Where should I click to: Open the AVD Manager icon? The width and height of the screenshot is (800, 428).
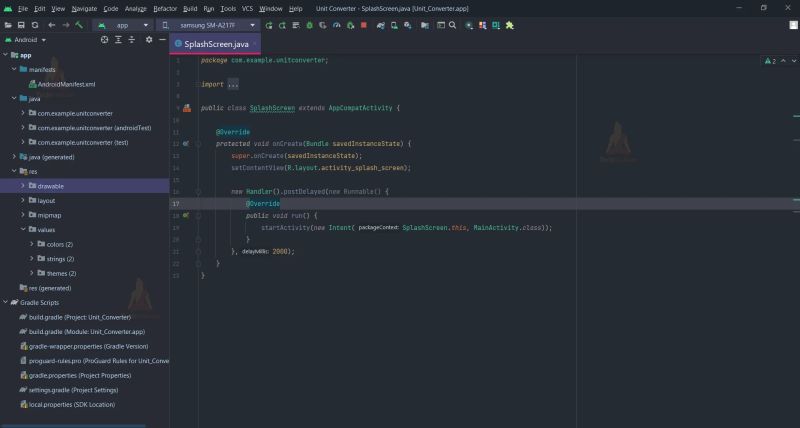[394, 25]
